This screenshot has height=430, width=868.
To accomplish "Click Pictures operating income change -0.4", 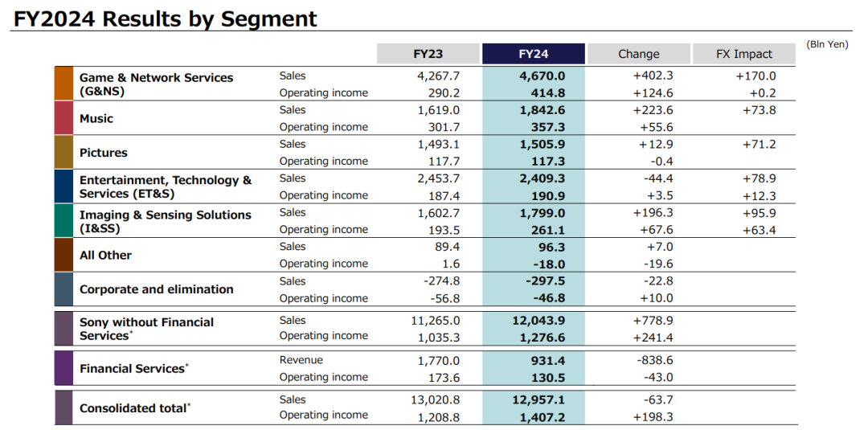I will (661, 162).
